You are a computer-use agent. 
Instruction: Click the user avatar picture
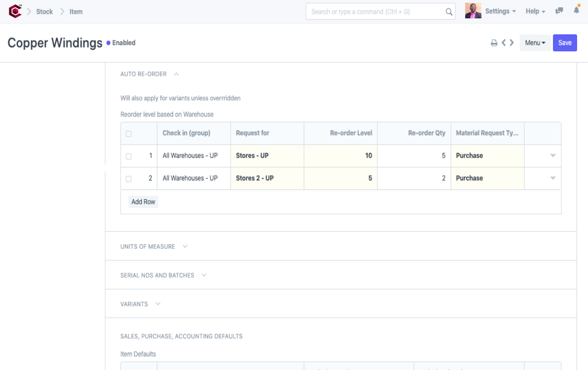(473, 11)
